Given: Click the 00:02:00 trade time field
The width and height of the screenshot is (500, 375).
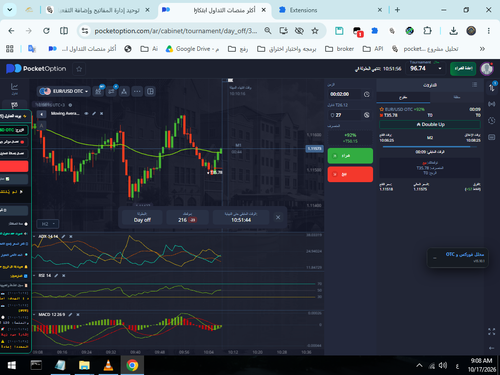Looking at the screenshot, I should (345, 94).
